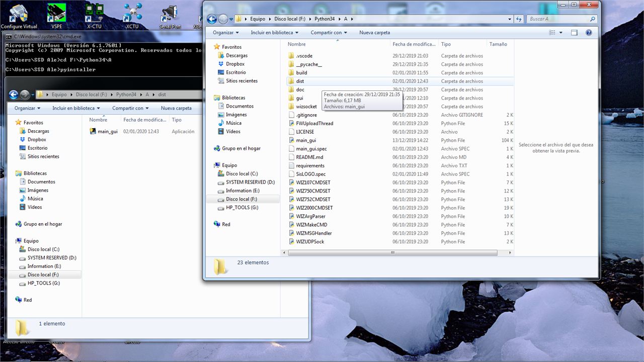This screenshot has height=362, width=644.
Task: Expand Compartir con menu in the A window
Action: (x=329, y=33)
